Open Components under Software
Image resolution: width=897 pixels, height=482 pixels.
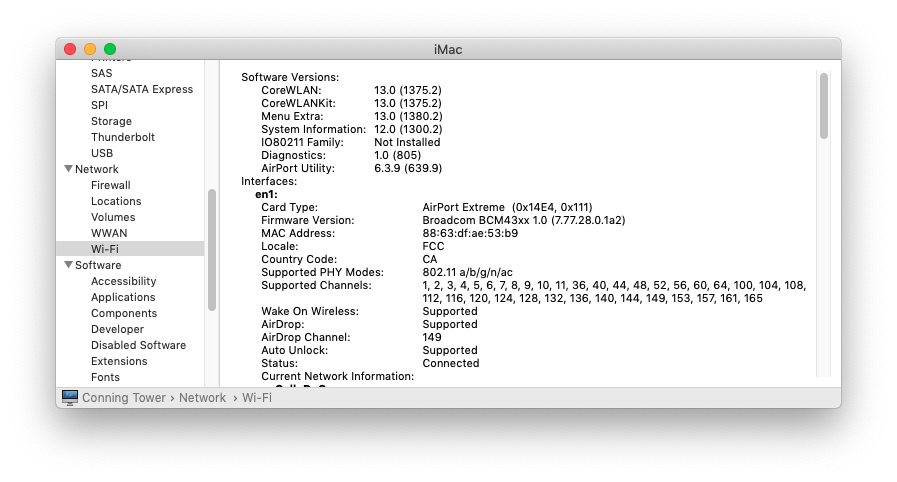pos(124,313)
